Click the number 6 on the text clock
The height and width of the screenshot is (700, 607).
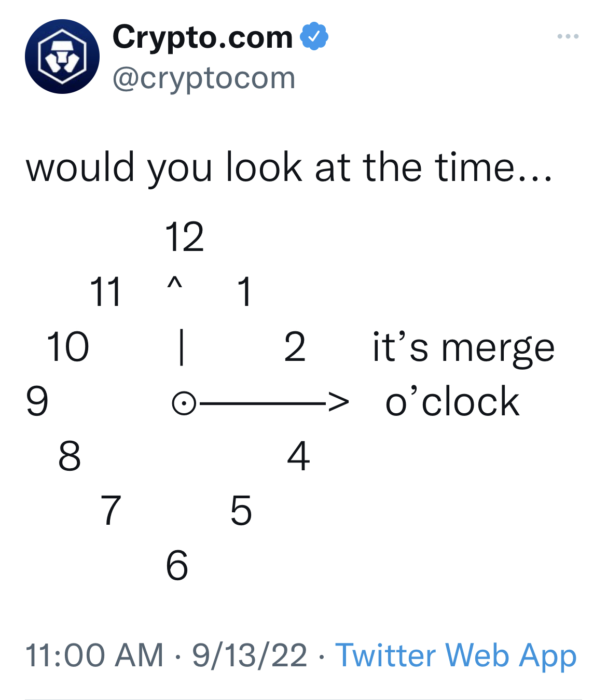click(177, 565)
